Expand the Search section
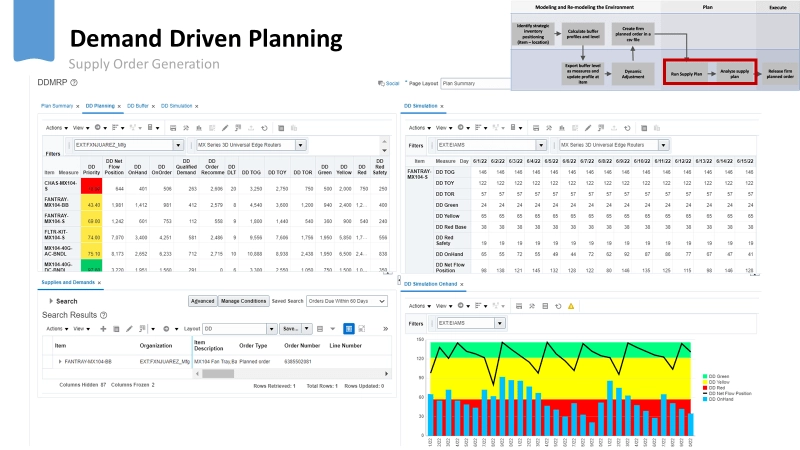Image resolution: width=800 pixels, height=450 pixels. click(50, 301)
